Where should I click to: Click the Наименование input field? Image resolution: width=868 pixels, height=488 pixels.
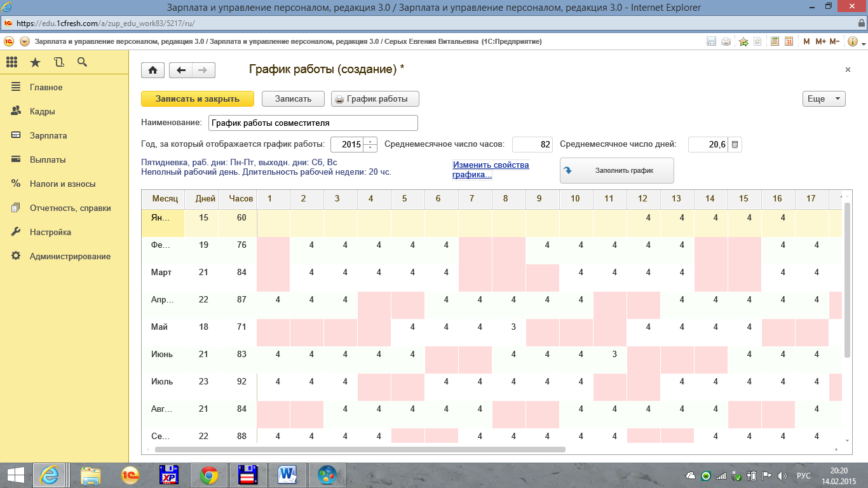coord(313,123)
